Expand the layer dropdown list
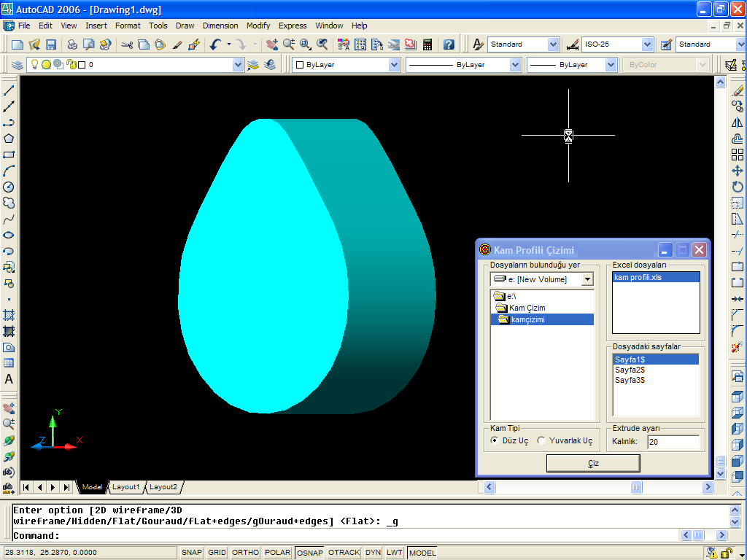 (238, 65)
